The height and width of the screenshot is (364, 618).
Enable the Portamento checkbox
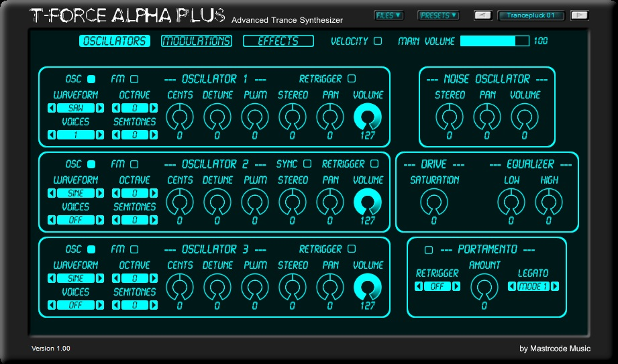point(428,249)
